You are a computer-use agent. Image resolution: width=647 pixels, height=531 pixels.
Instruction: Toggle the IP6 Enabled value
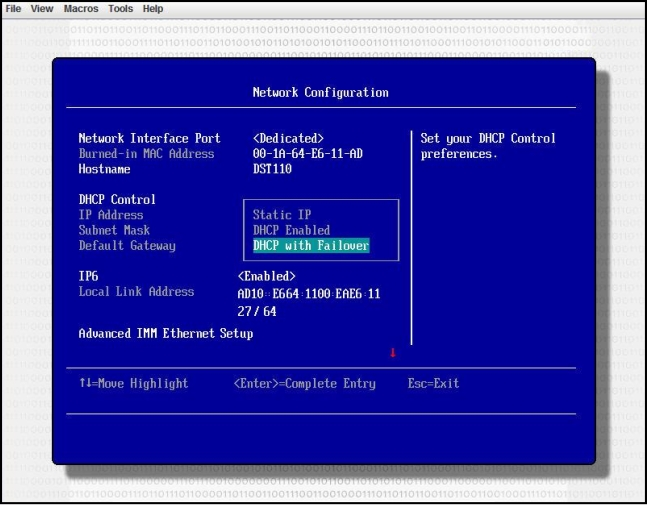[x=267, y=276]
